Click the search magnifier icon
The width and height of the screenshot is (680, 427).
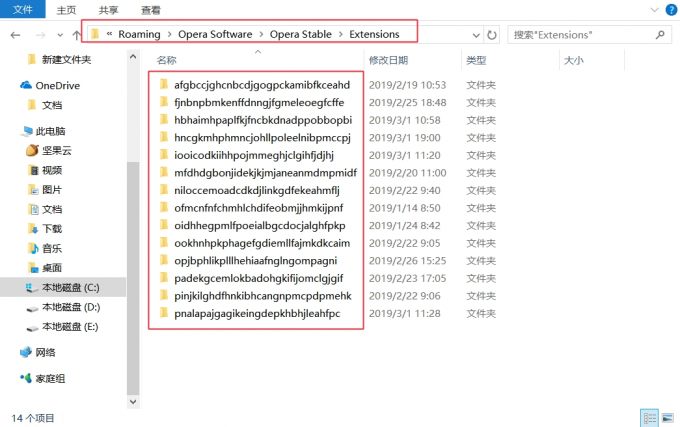(x=660, y=35)
